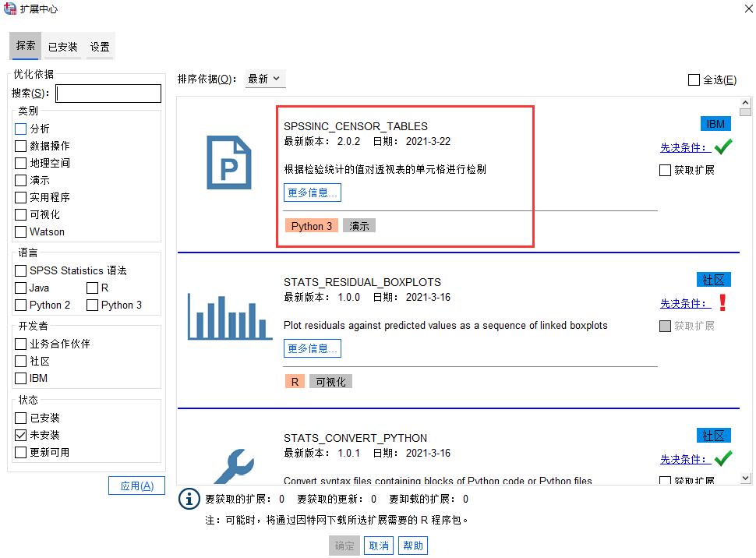Click the 社区 badge on STATS_RESIDUAL_BOXPLOTS
Viewport: 756px width, 558px height.
click(713, 279)
